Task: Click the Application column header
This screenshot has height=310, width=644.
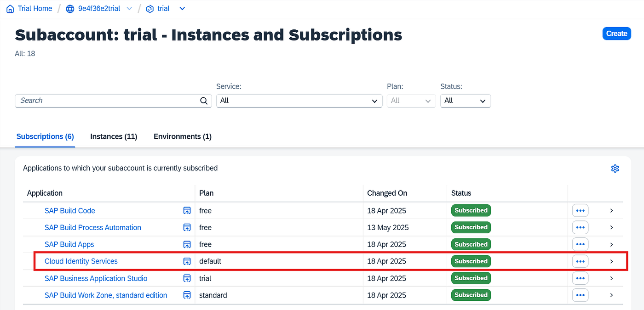Action: (x=45, y=193)
